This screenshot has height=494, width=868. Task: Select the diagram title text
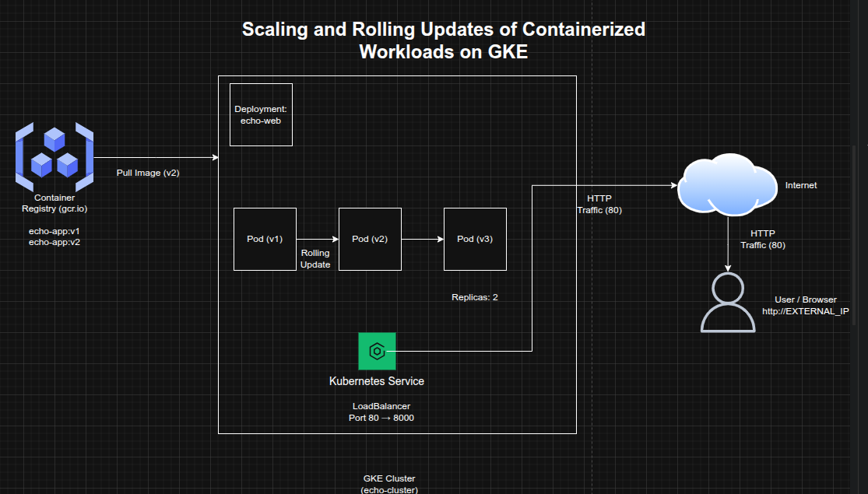(443, 40)
